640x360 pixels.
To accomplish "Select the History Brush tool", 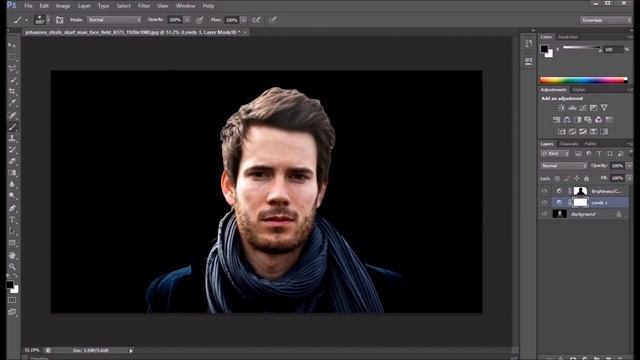I will pos(12,150).
